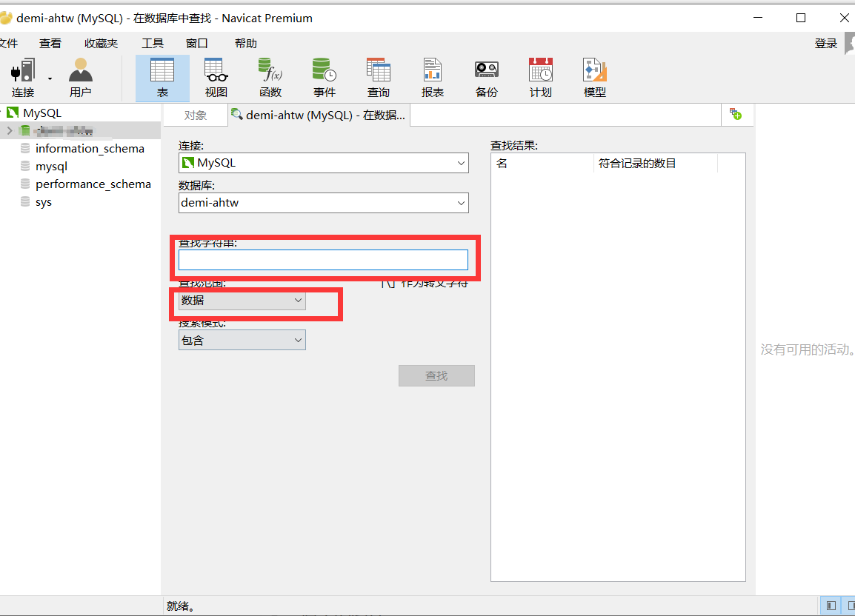The width and height of the screenshot is (855, 616).
Task: Maximize the Navicat Premium window
Action: point(801,18)
